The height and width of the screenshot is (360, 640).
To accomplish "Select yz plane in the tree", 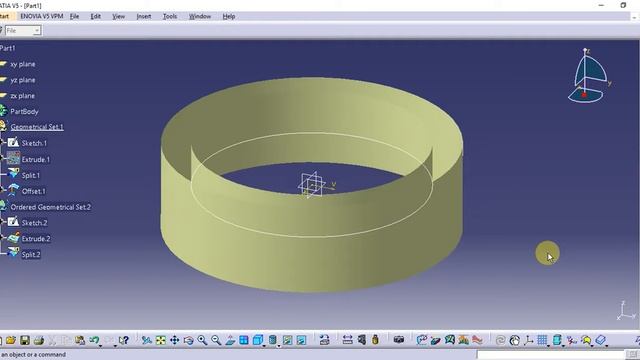I will [x=23, y=80].
